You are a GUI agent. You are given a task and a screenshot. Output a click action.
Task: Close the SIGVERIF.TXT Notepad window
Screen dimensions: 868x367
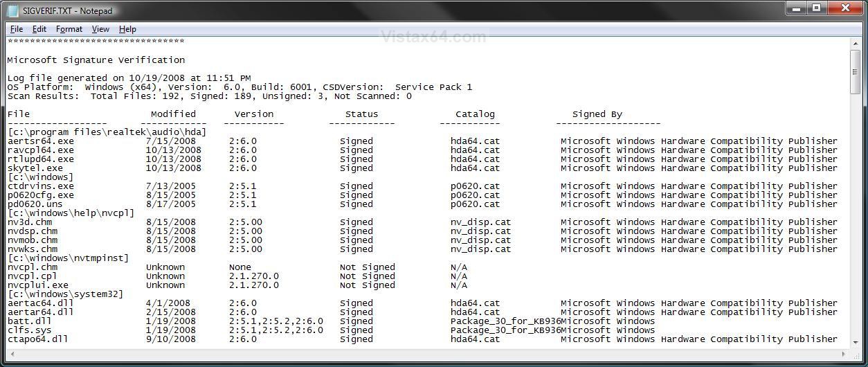coord(844,8)
